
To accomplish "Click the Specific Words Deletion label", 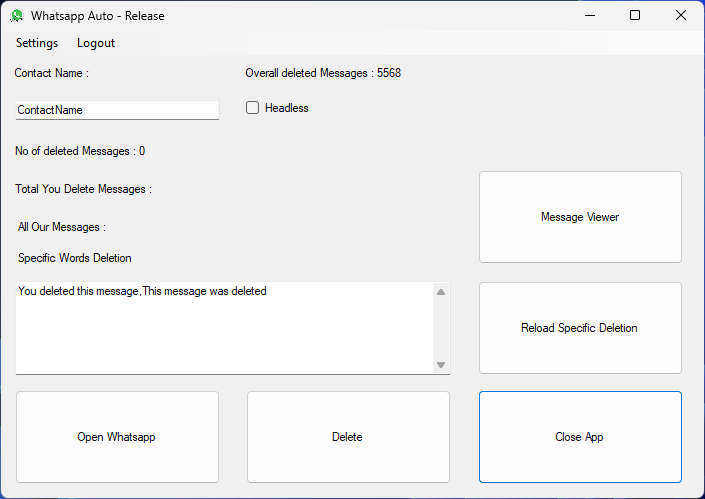I will (75, 258).
